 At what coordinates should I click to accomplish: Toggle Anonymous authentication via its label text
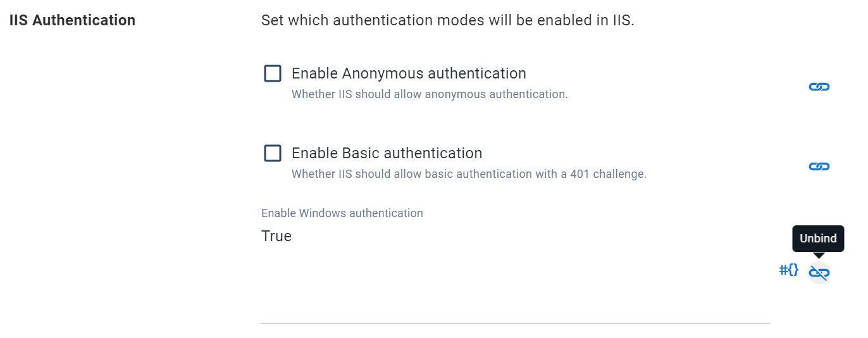(x=409, y=73)
